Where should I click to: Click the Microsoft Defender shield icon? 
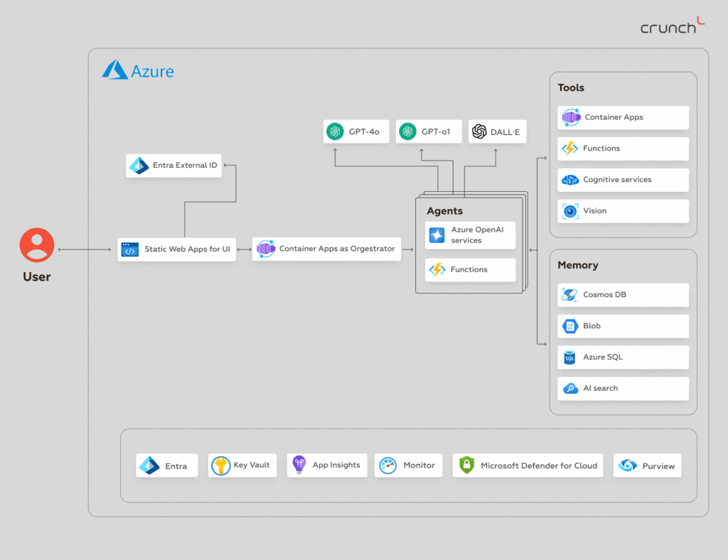[x=466, y=465]
